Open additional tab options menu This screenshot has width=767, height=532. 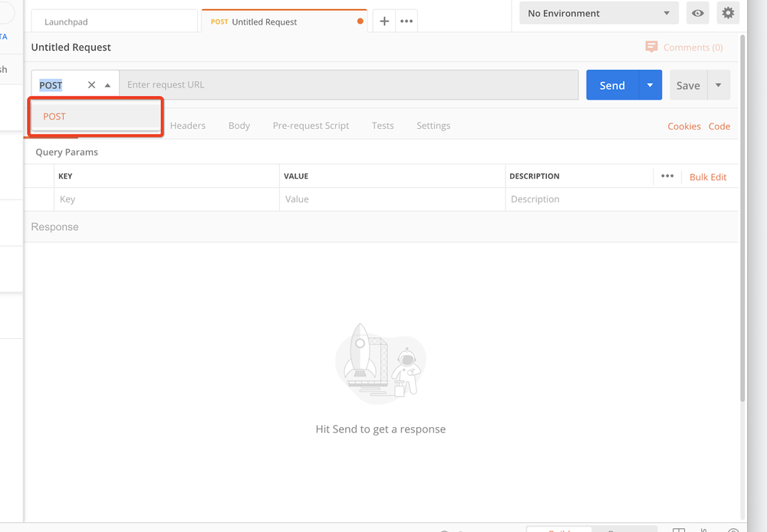406,21
